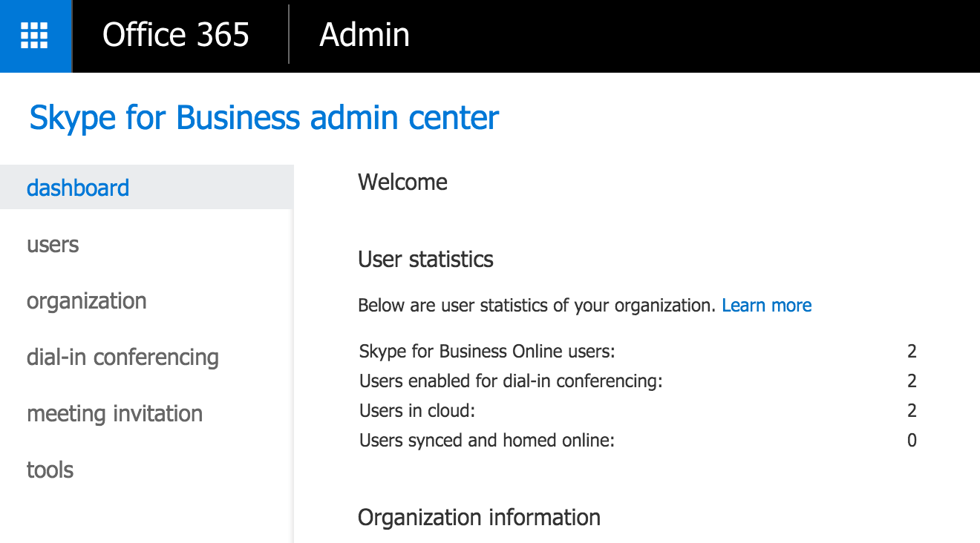Click the Skype for Business admin center heading
The height and width of the screenshot is (543, 980).
264,118
